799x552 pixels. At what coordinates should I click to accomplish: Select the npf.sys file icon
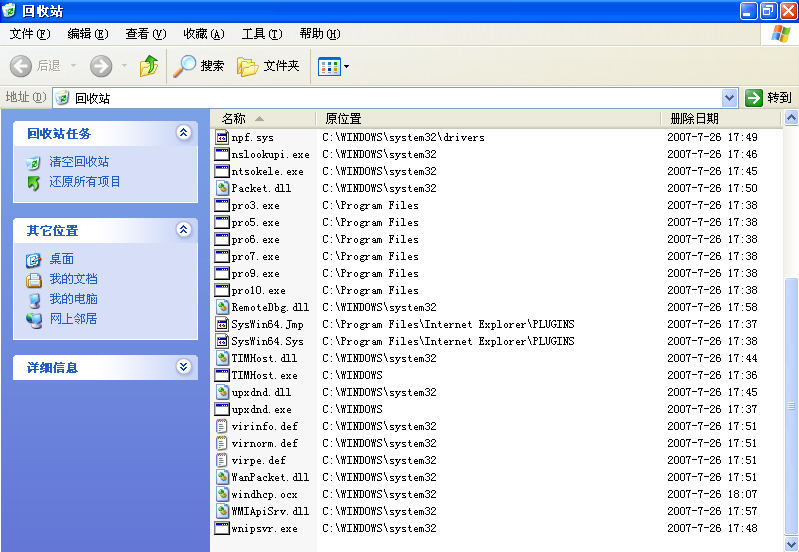click(222, 137)
